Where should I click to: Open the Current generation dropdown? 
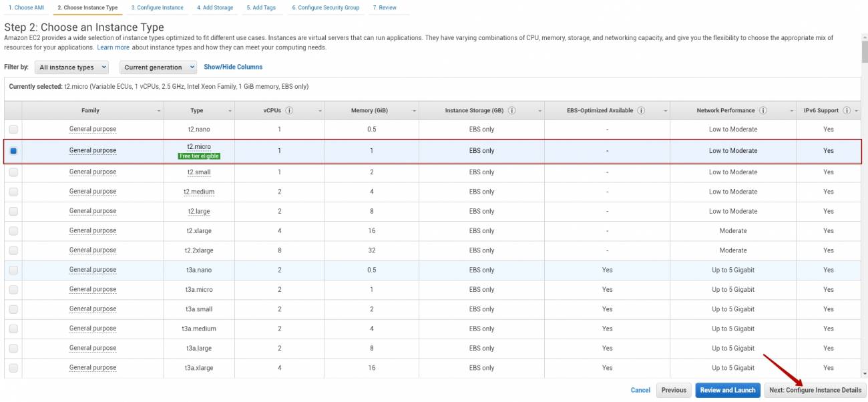click(159, 67)
